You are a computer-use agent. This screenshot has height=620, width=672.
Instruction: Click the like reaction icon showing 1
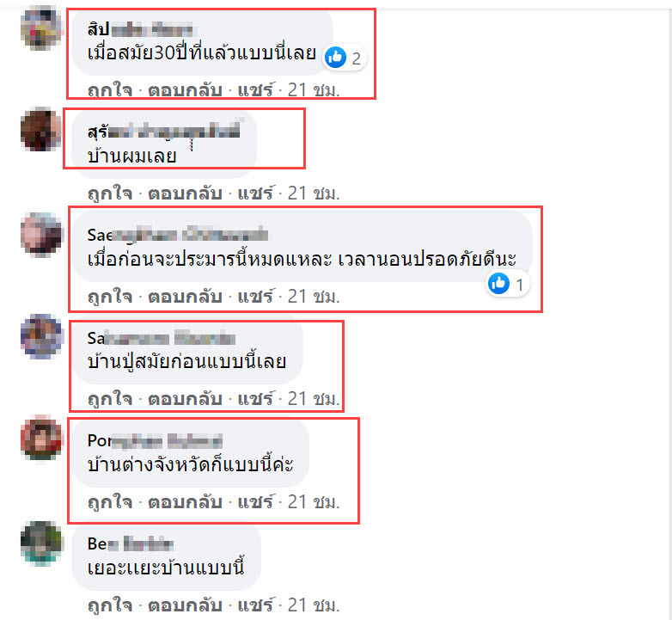[x=499, y=284]
